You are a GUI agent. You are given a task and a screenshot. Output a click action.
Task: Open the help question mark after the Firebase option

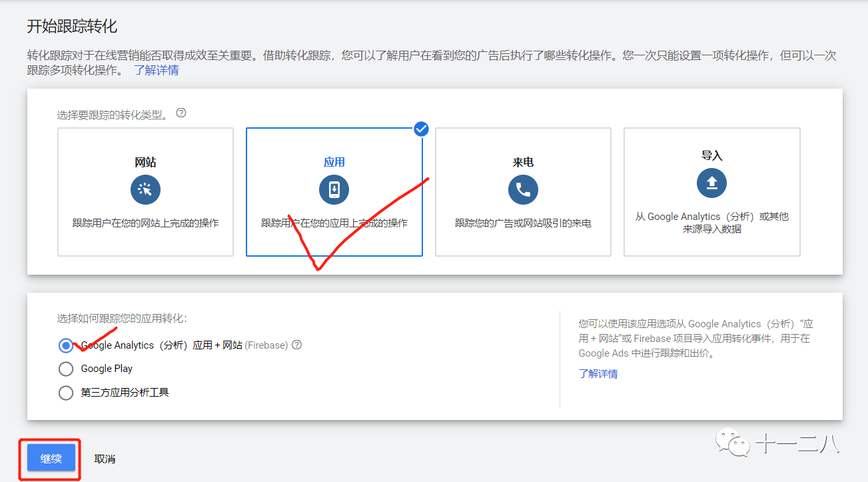pyautogui.click(x=296, y=345)
